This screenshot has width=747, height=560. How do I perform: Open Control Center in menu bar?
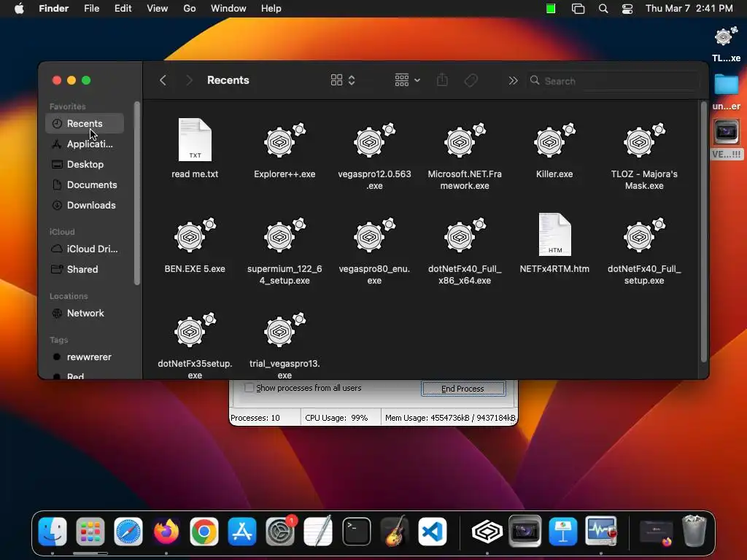pyautogui.click(x=627, y=9)
